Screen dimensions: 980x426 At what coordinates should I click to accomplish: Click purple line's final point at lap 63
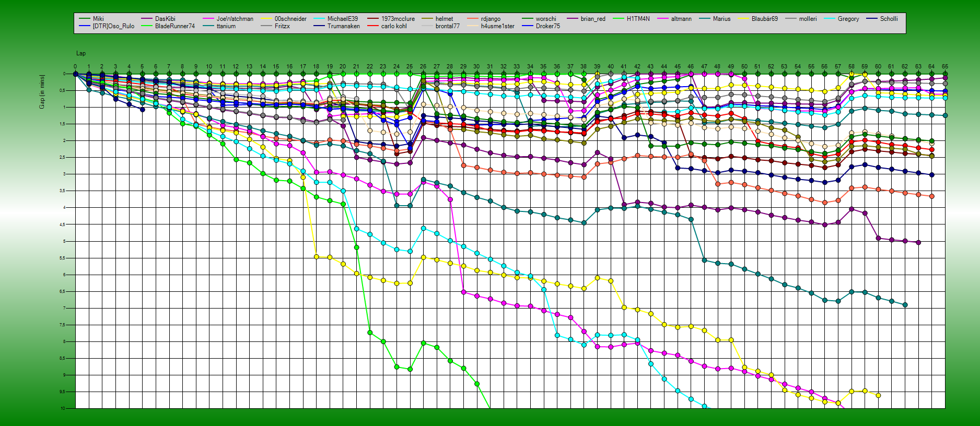pyautogui.click(x=918, y=242)
